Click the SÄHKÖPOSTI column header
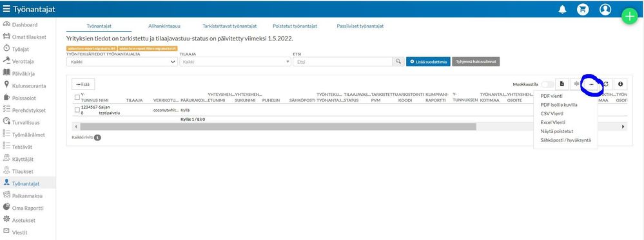The image size is (644, 240). (x=302, y=100)
